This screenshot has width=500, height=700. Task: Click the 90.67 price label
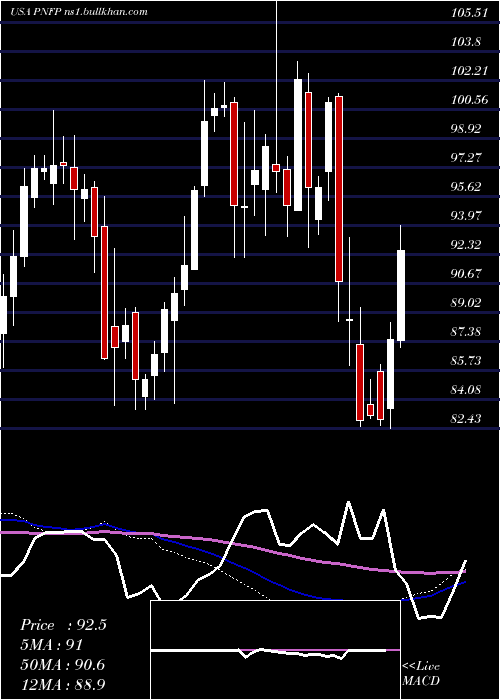pos(466,274)
